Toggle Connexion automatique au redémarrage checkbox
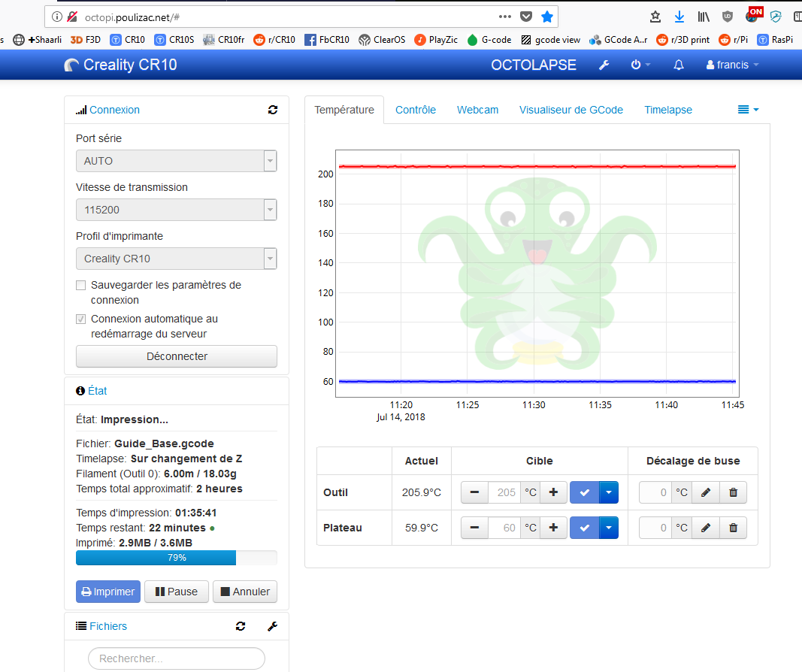Image resolution: width=802 pixels, height=672 pixels. click(81, 319)
